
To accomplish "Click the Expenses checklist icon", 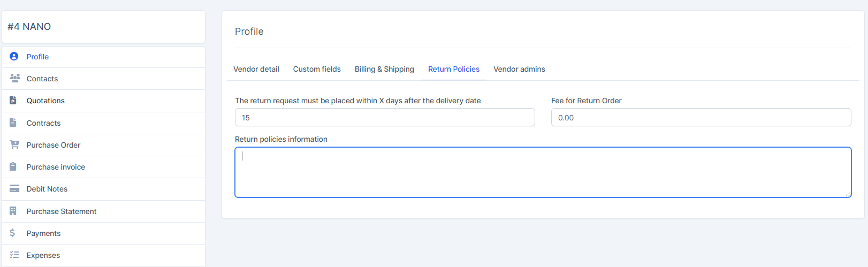I will click(14, 255).
